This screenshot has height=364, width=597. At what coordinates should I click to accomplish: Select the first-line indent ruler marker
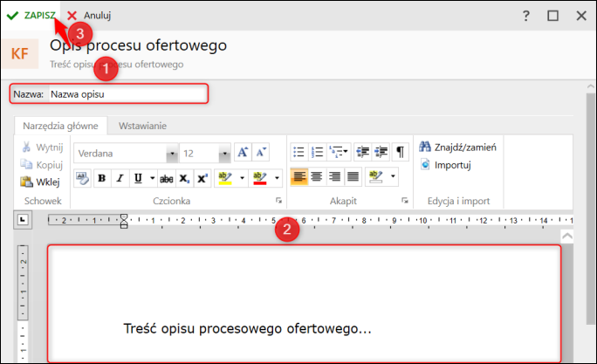tap(124, 217)
